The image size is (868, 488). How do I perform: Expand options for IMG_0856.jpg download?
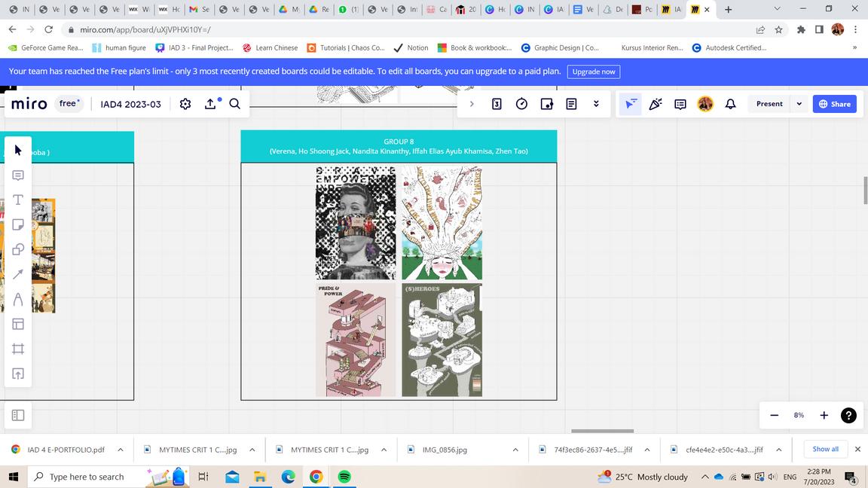(515, 450)
